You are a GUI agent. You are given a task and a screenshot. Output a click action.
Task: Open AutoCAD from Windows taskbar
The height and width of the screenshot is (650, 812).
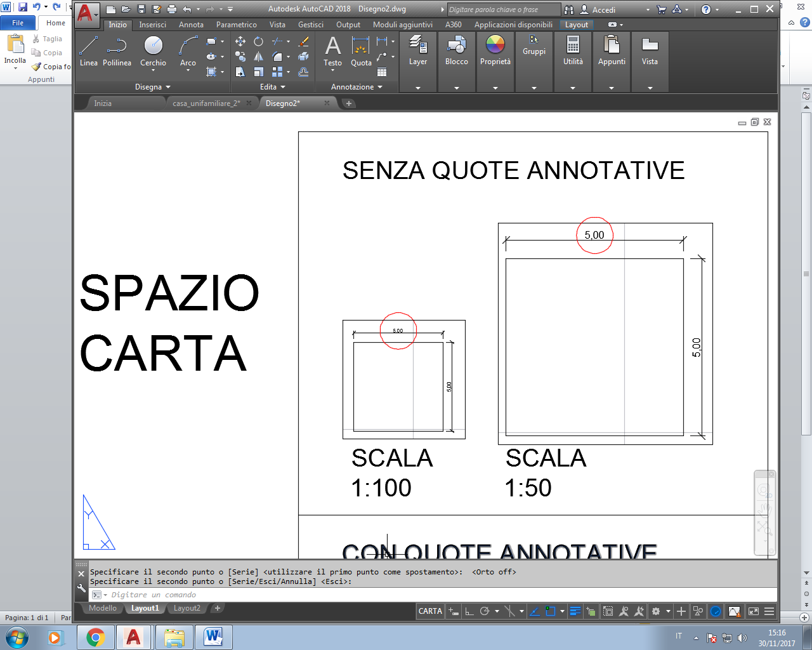[x=133, y=637]
